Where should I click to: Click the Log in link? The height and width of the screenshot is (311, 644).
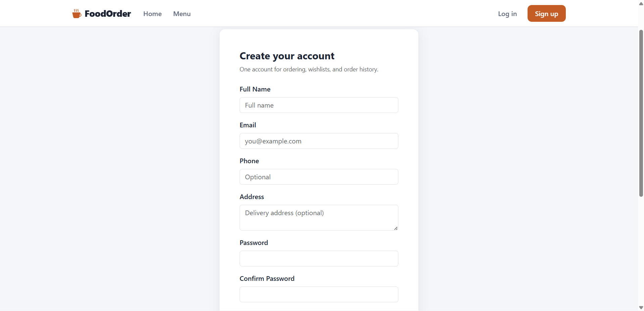[507, 14]
